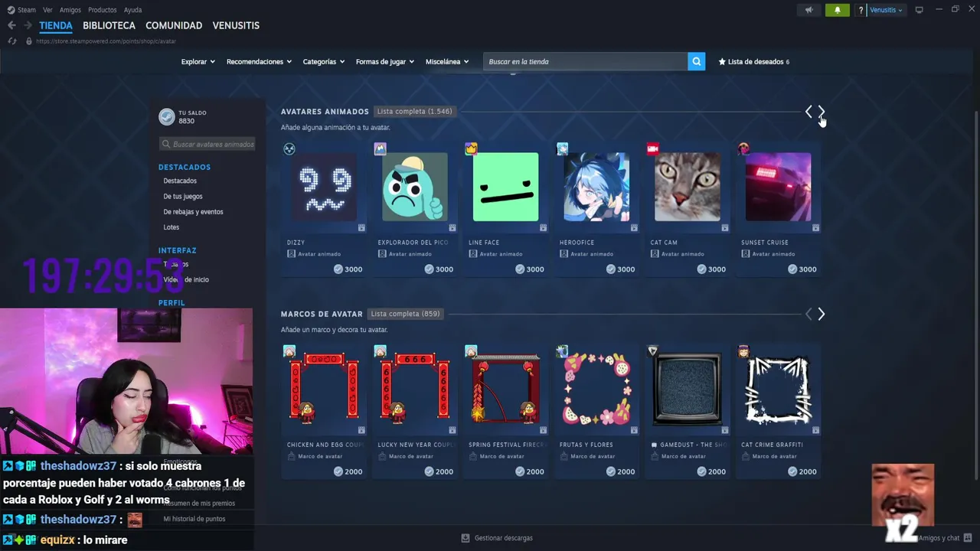Image resolution: width=980 pixels, height=551 pixels.
Task: Expand the Recomendaciones dropdown
Action: click(x=259, y=61)
